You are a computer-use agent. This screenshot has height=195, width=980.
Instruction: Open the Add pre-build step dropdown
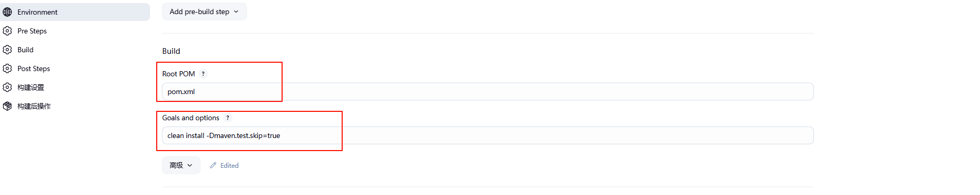tap(204, 12)
